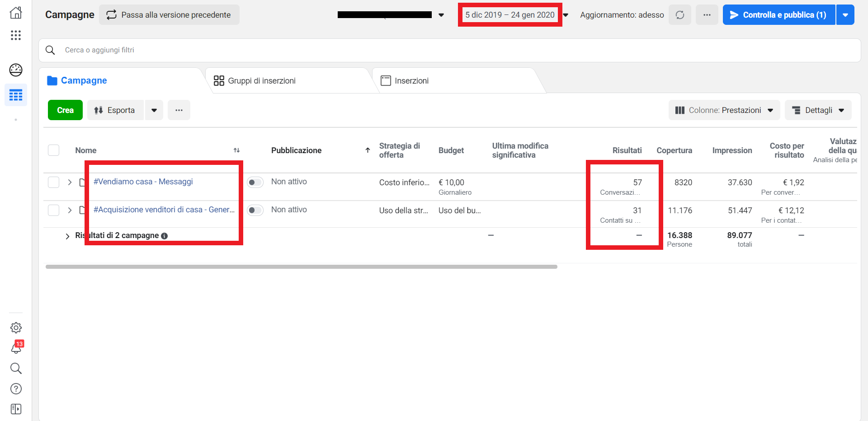Viewport: 868px width, 421px height.
Task: Open the Colonne: Prestazioni dropdown
Action: click(724, 110)
